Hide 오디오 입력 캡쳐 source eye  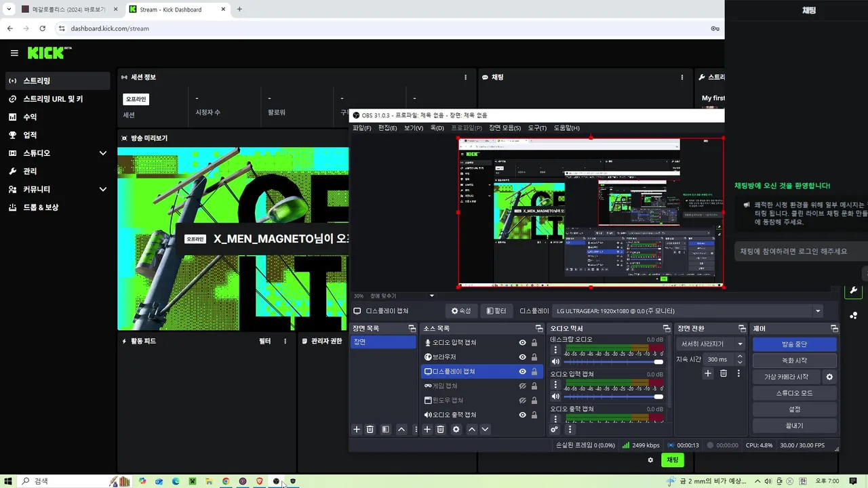pos(522,343)
